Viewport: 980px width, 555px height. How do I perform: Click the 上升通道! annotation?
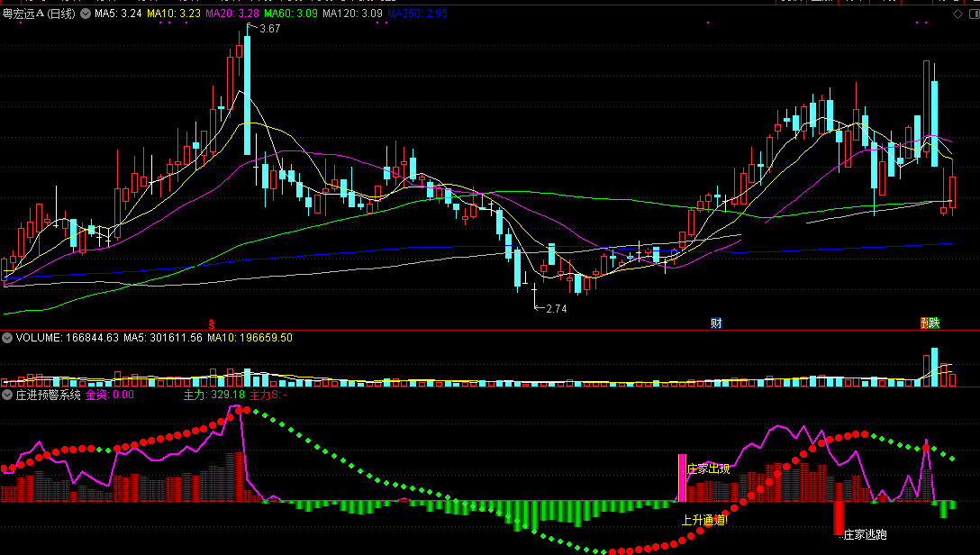click(x=704, y=520)
